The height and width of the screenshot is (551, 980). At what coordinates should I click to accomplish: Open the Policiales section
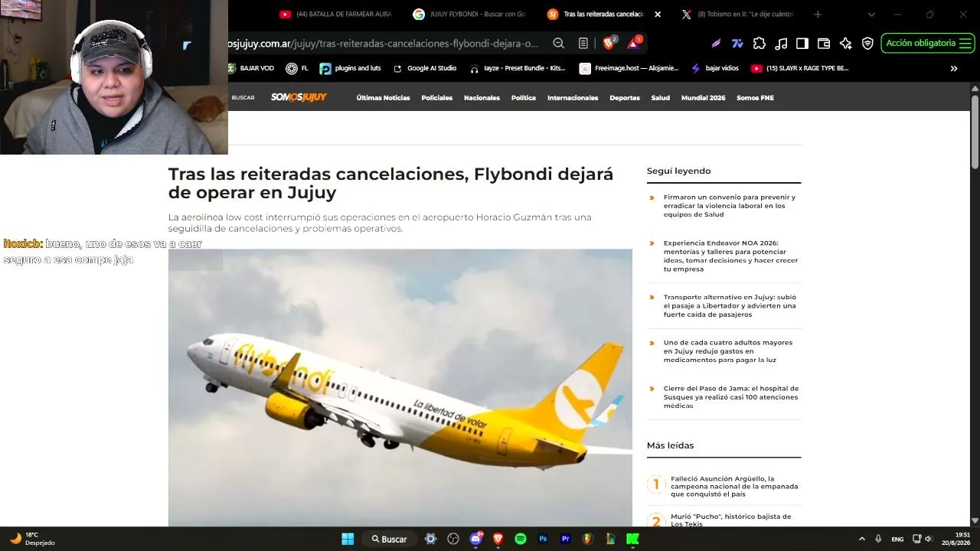(x=436, y=98)
